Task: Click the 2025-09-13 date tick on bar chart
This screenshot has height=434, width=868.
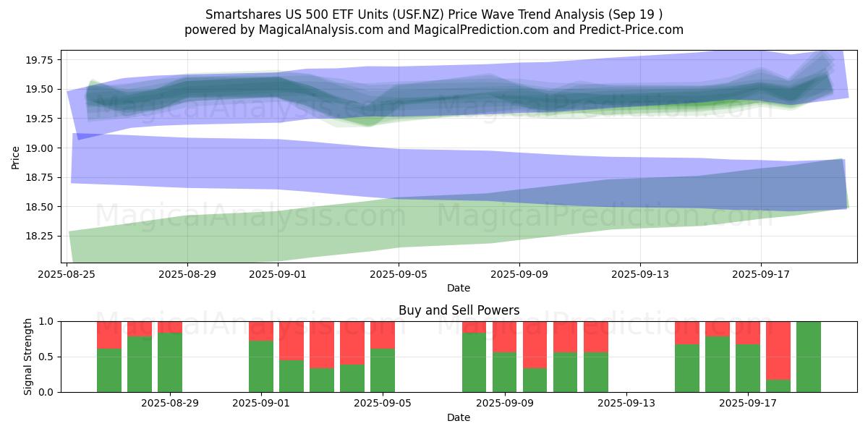Action: 626,404
